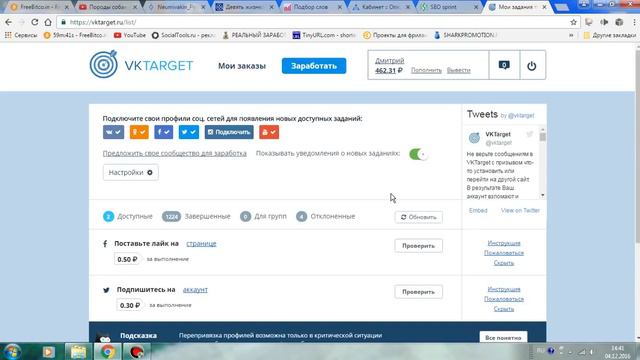Click Скрыть for the Facebook task

coord(504,263)
